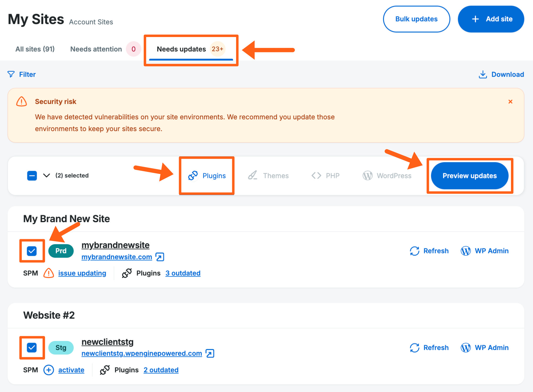Viewport: 533px width, 392px height.
Task: Uncheck the newclientstg environment checkbox
Action: click(32, 348)
